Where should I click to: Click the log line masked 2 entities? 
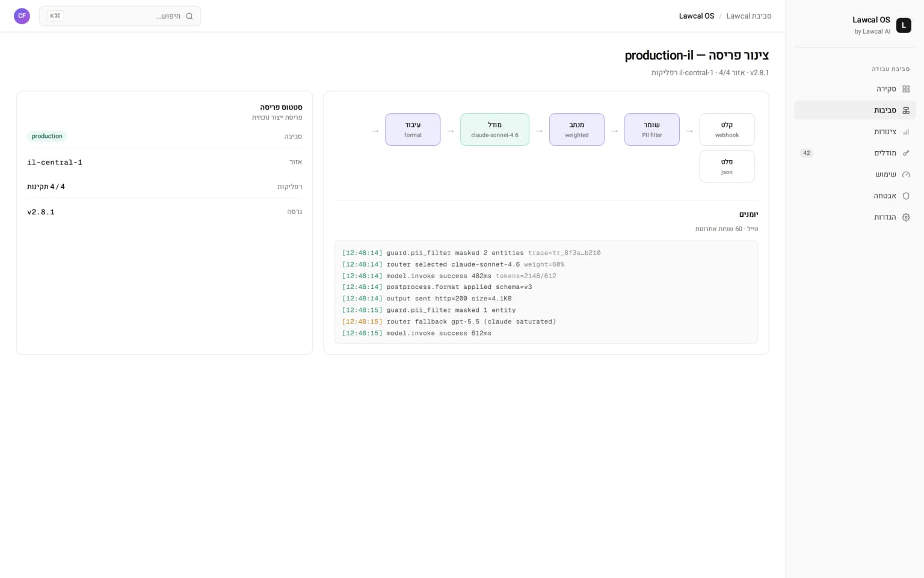pos(471,253)
